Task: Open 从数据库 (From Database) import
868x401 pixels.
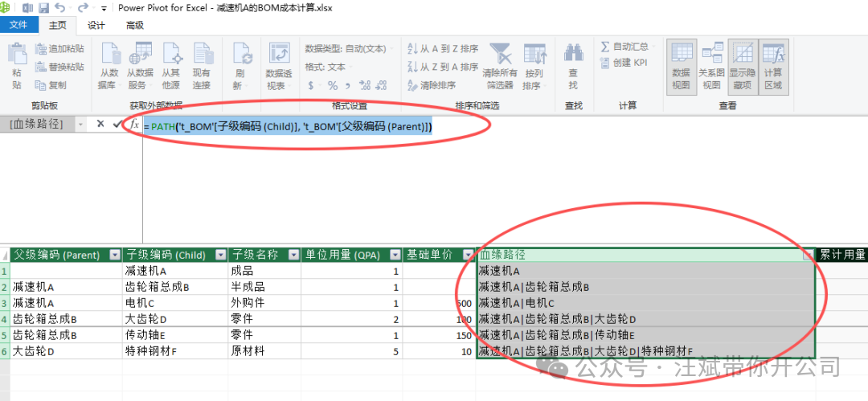Action: tap(109, 64)
